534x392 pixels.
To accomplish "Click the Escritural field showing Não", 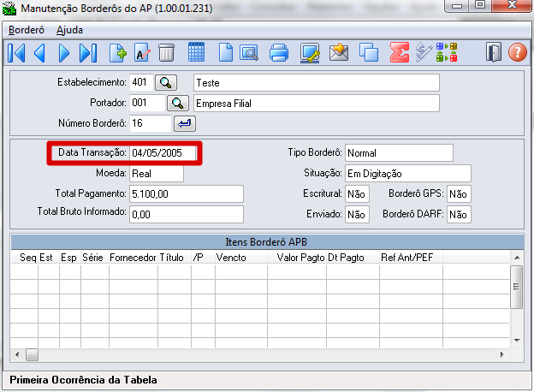I will 357,194.
